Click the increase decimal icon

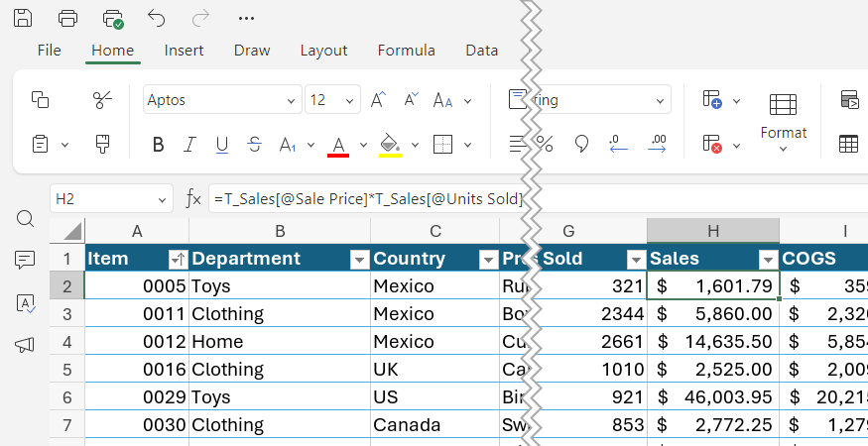(x=657, y=144)
